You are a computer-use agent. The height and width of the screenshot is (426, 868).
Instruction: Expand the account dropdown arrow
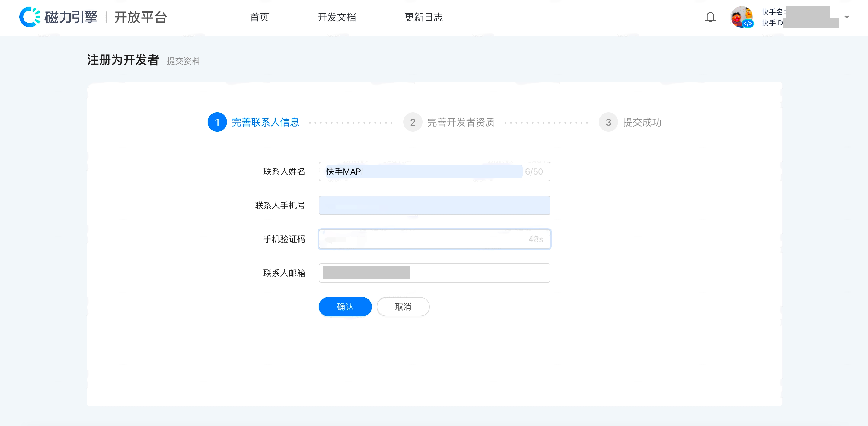pos(847,17)
